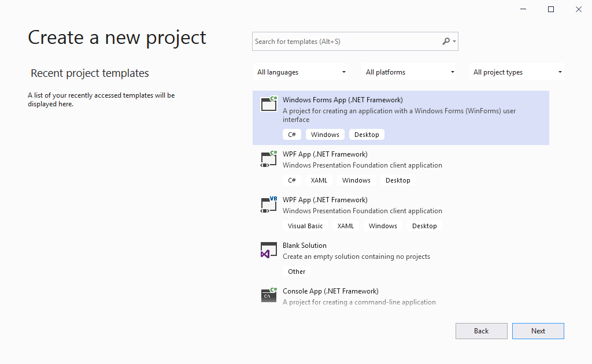Select the Console App template icon
Screen dimensions: 592x364
click(269, 295)
